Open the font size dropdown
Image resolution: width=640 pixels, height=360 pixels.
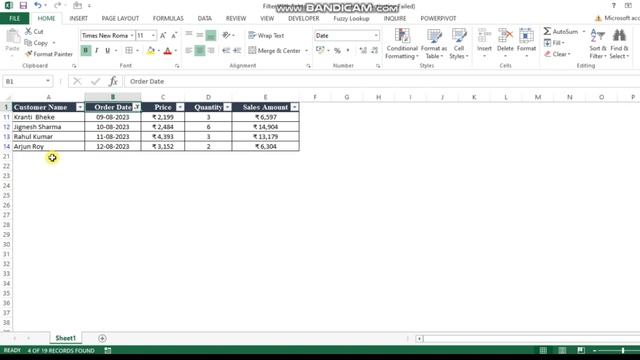pyautogui.click(x=153, y=36)
